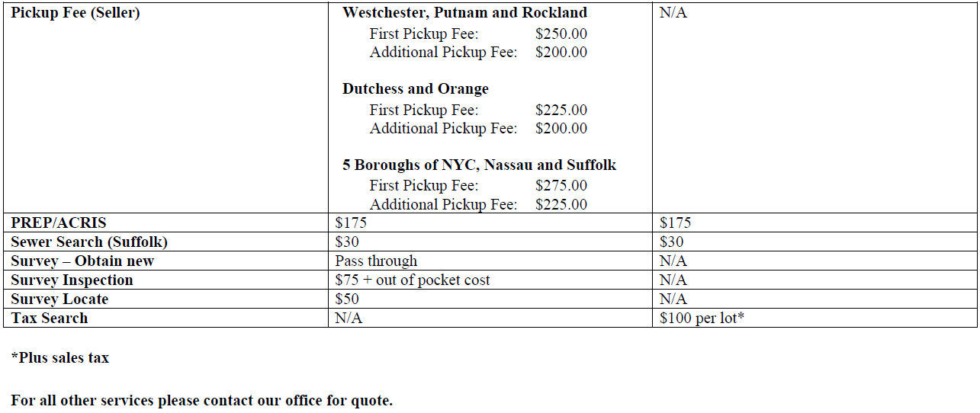The width and height of the screenshot is (980, 413).
Task: Click the $50 Survey Locate fee
Action: (x=347, y=299)
